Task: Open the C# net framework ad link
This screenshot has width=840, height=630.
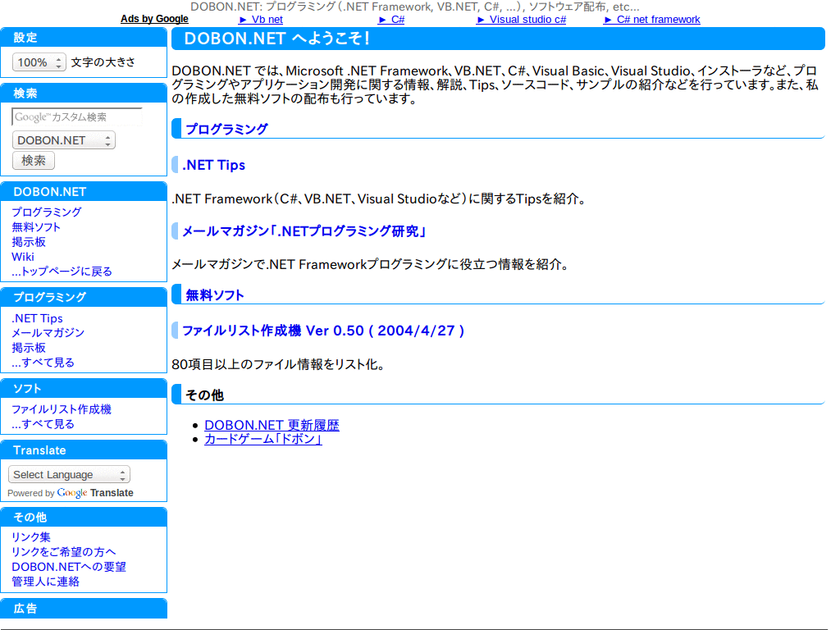Action: (x=652, y=20)
